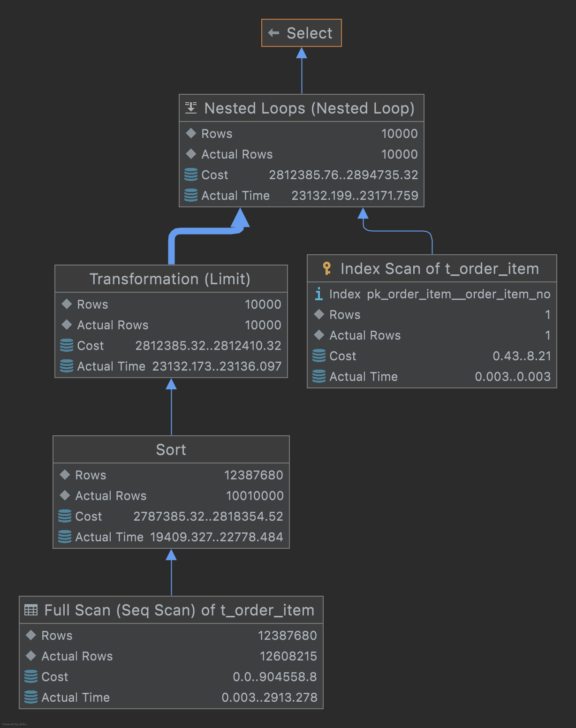Select the key icon on Index Scan node
The height and width of the screenshot is (728, 576).
[326, 268]
